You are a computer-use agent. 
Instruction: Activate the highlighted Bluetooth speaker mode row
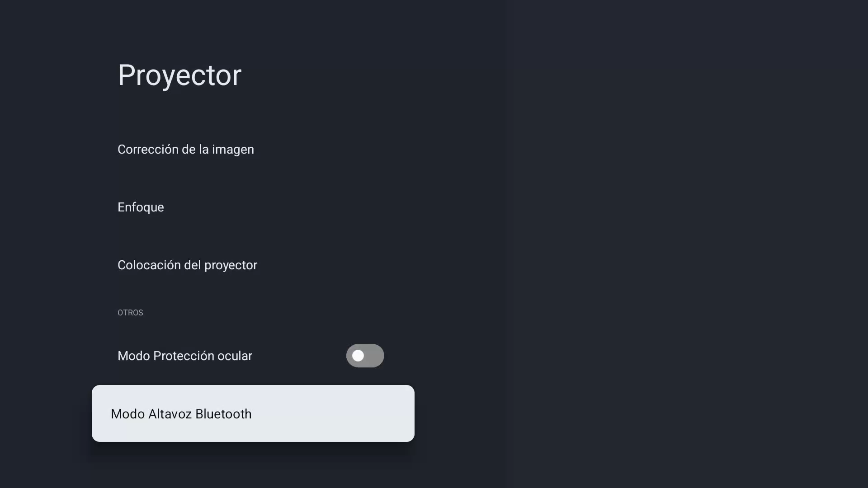pyautogui.click(x=253, y=413)
